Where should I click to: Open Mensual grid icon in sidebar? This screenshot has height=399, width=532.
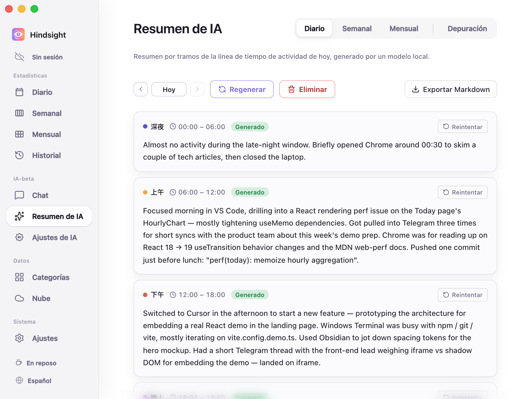(19, 134)
